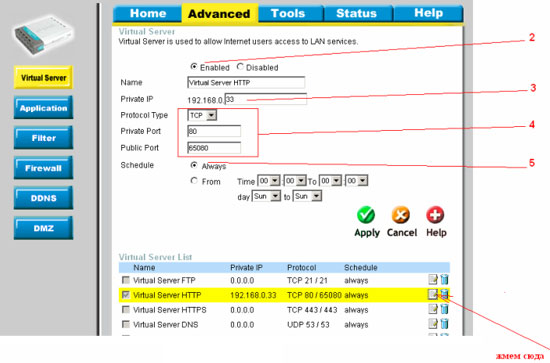This screenshot has width=550, height=363.
Task: Open the start hour 00 dropdown
Action: [269, 181]
